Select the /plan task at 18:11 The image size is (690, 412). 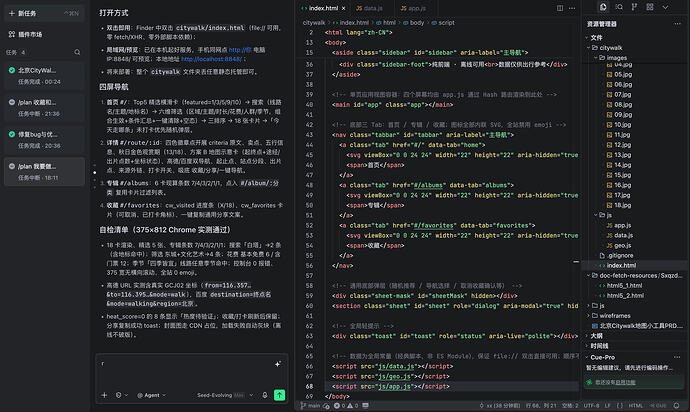(x=44, y=172)
